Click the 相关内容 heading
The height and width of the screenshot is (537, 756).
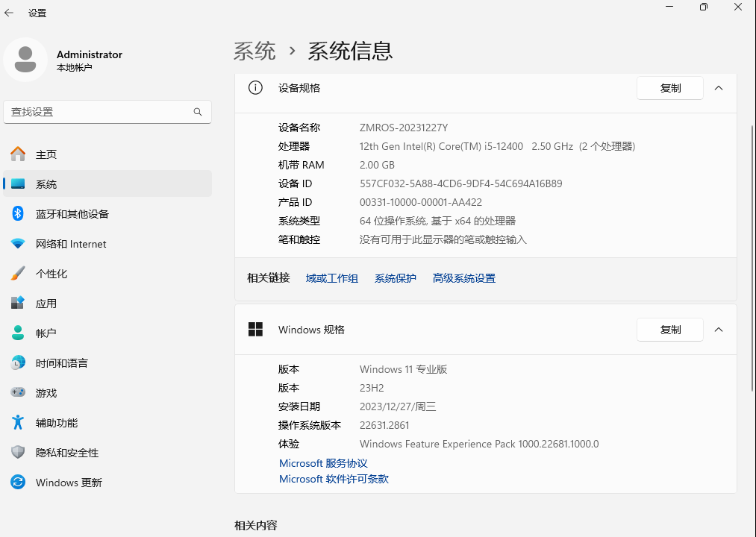point(255,525)
